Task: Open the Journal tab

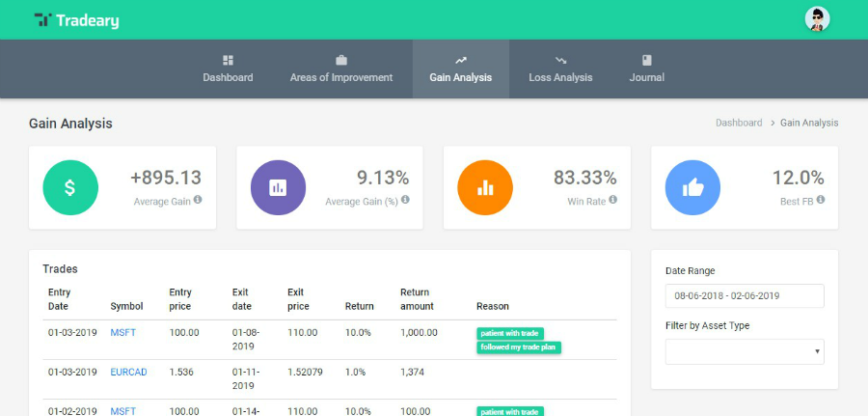Action: pyautogui.click(x=646, y=69)
